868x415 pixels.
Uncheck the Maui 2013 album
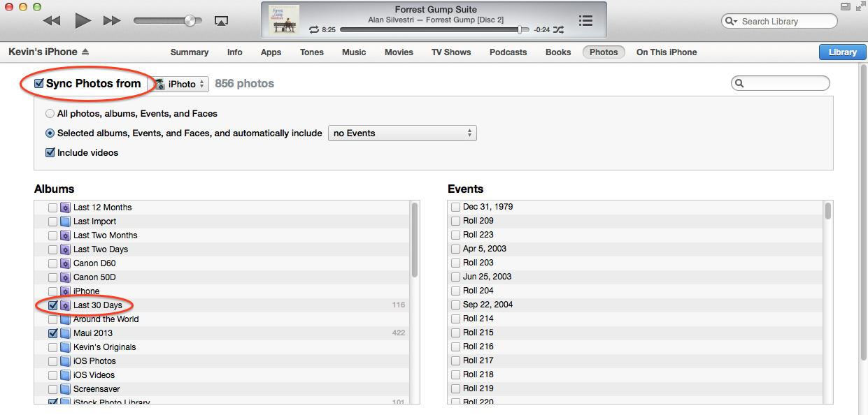coord(52,333)
